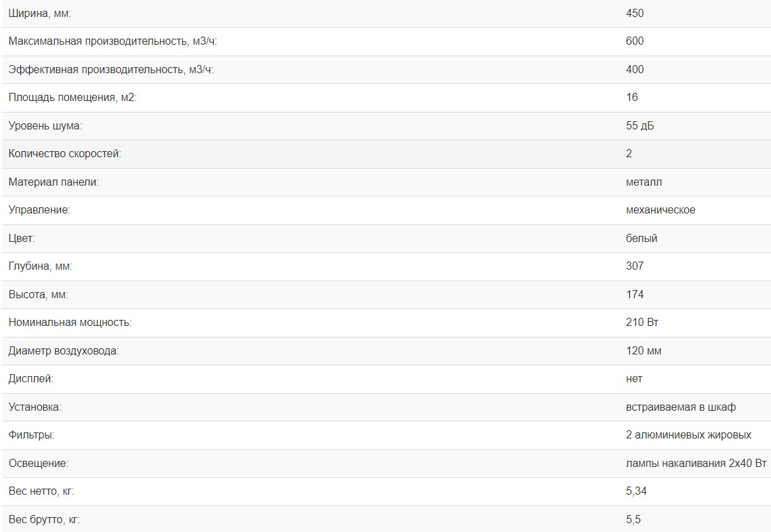Screen dimensions: 771x532
Task: Click the "Эффективная производительность, м3/ч:" label
Action: [x=111, y=69]
